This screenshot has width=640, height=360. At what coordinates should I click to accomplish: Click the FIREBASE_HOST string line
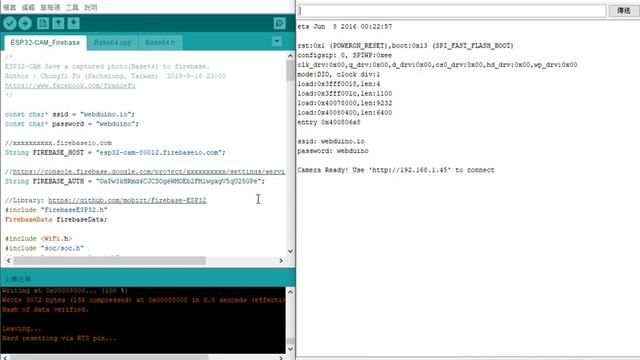pos(115,152)
